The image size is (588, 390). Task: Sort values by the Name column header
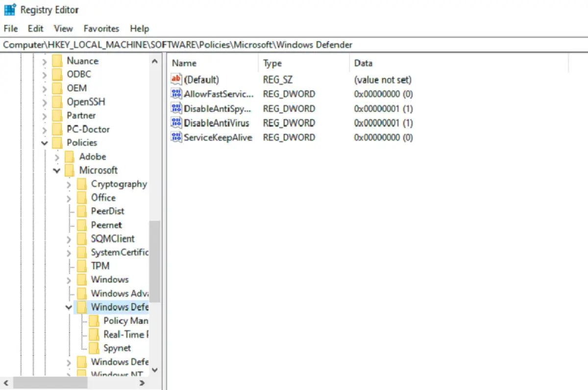213,63
